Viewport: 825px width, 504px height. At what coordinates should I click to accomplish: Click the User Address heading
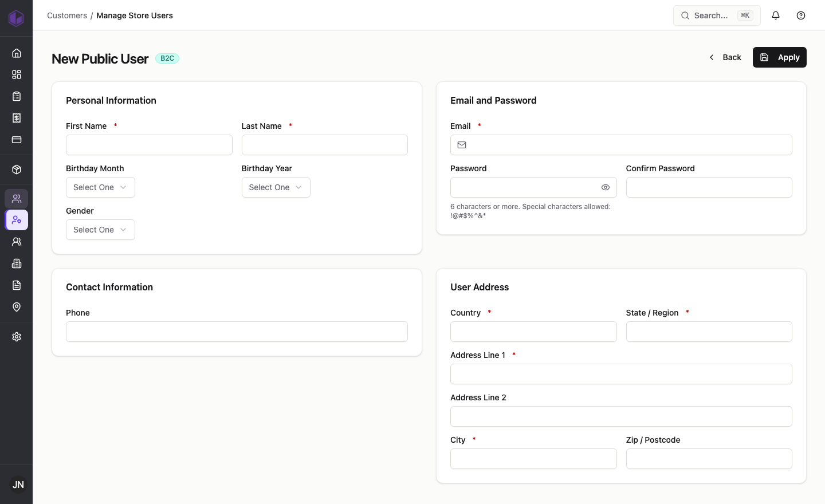(x=480, y=287)
